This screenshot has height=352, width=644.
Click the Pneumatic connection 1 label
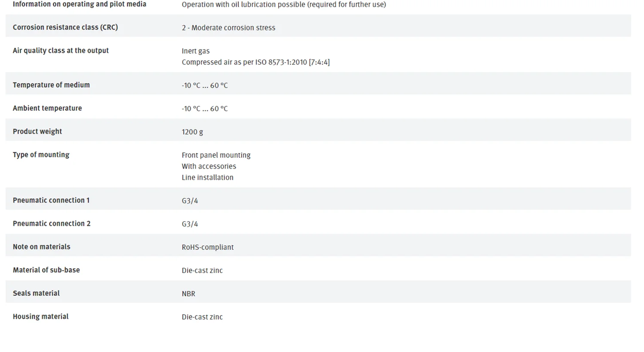pos(51,200)
